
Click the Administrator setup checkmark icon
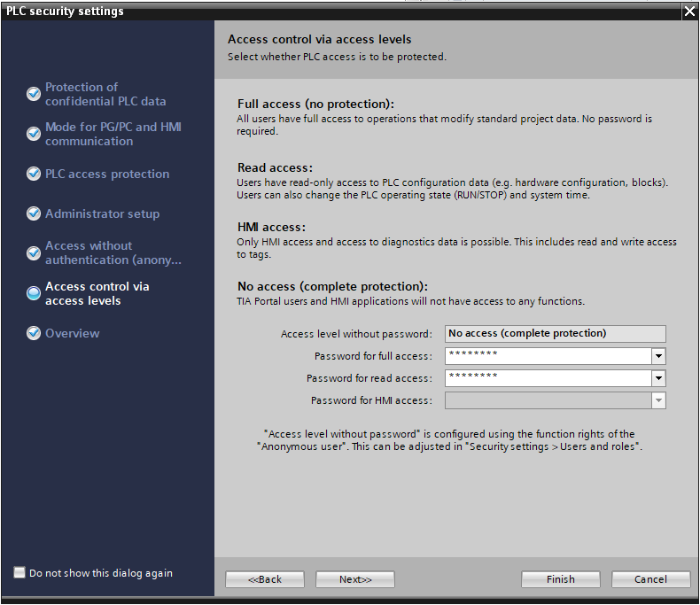(34, 213)
